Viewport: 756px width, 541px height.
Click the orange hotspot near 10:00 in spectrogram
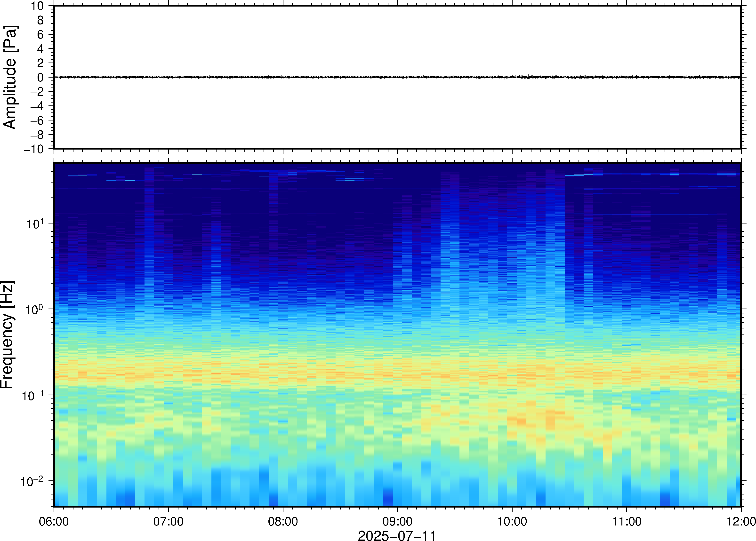coord(521,422)
